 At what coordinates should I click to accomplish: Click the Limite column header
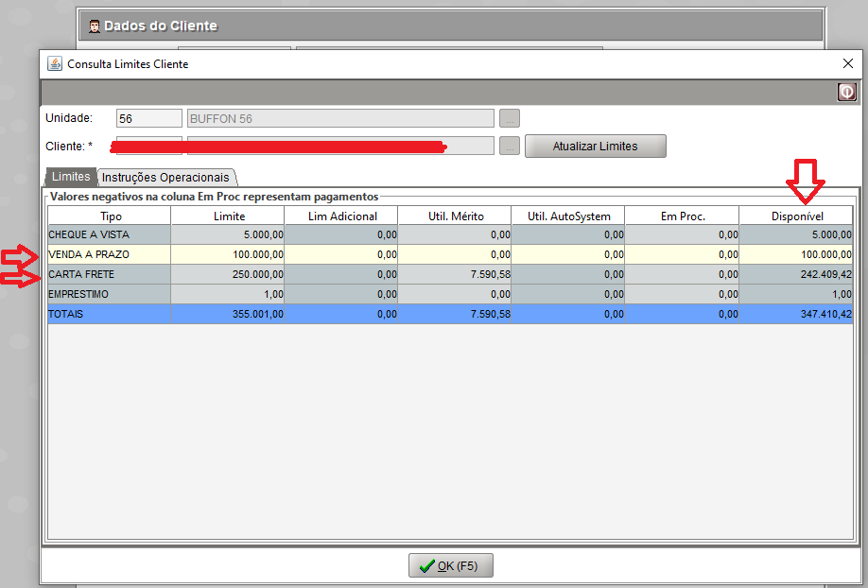[228, 216]
